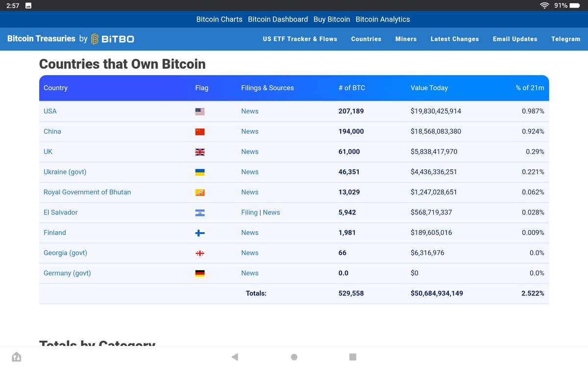Open News source for UK
This screenshot has width=588, height=368.
pos(250,152)
